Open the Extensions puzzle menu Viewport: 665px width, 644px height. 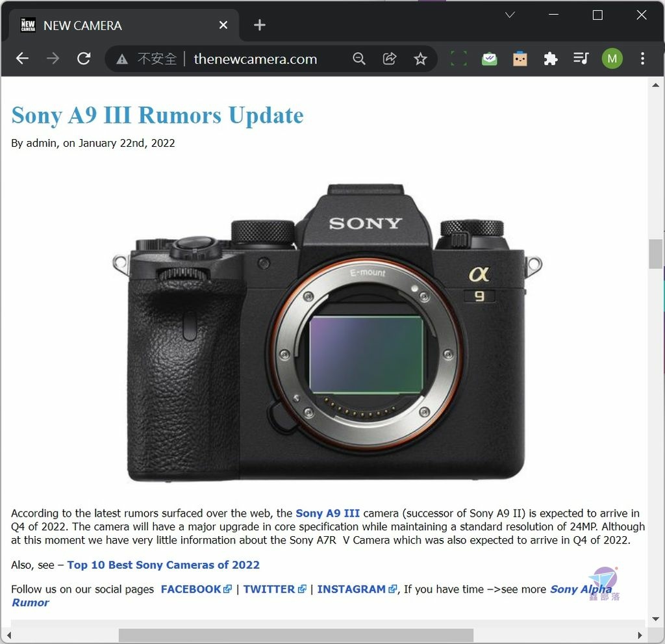pos(551,58)
